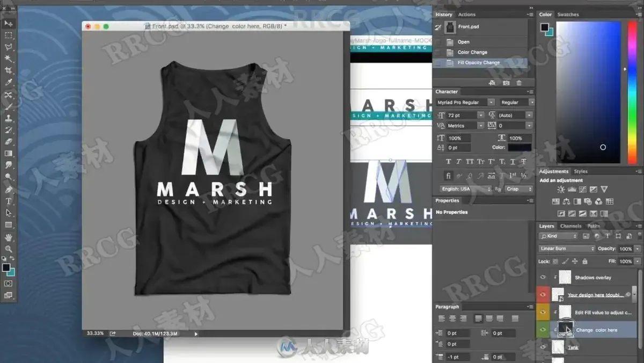Select the Magic Wand tool

8,59
